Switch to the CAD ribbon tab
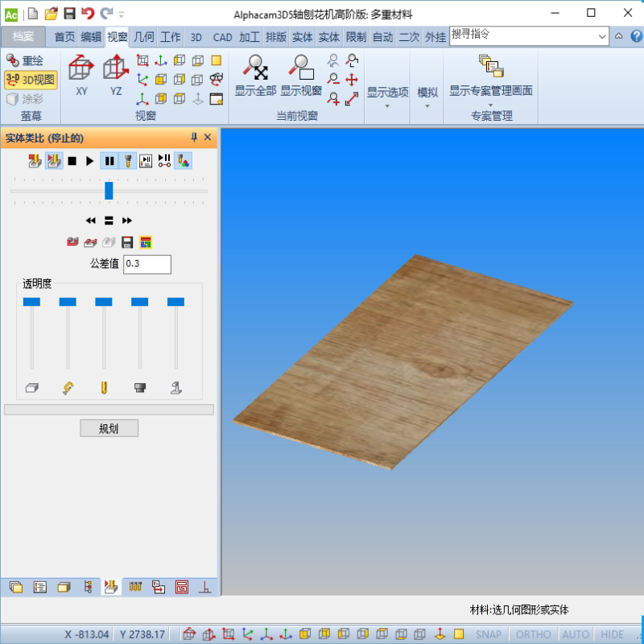 pos(223,37)
